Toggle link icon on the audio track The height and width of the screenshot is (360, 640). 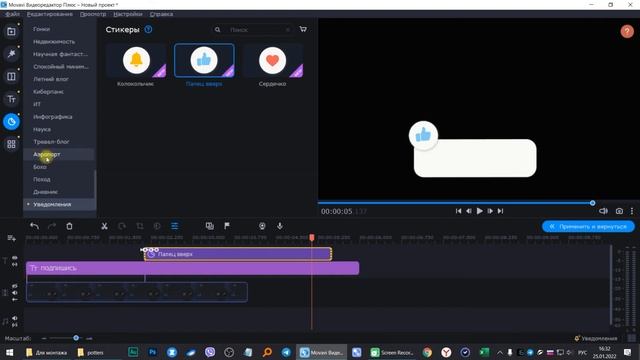[x=15, y=325]
